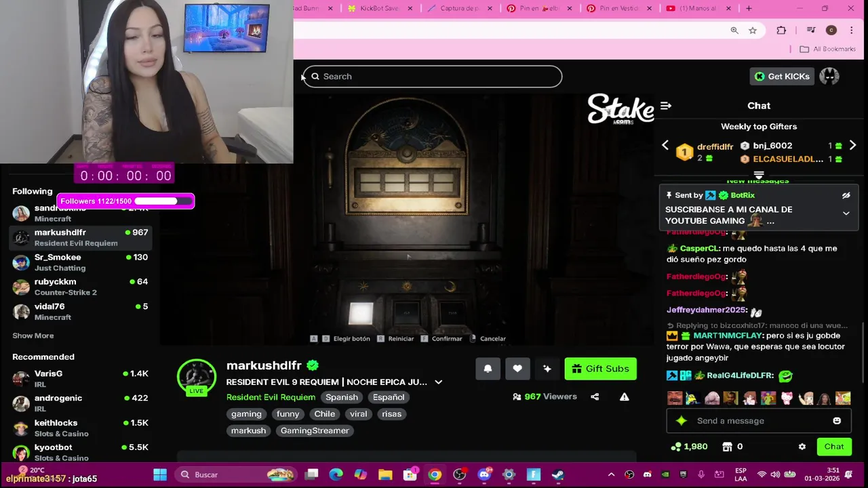Open markushdlfr in Following sidebar
The image size is (868, 488).
tap(81, 238)
